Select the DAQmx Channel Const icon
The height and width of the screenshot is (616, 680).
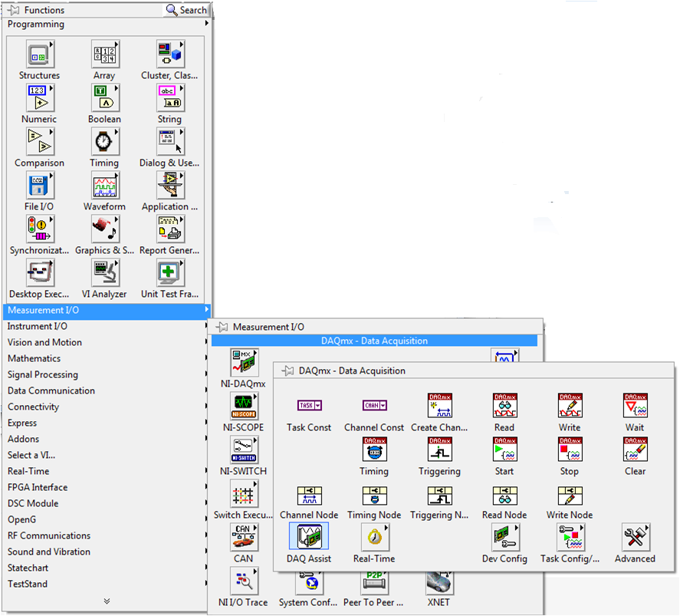click(375, 406)
